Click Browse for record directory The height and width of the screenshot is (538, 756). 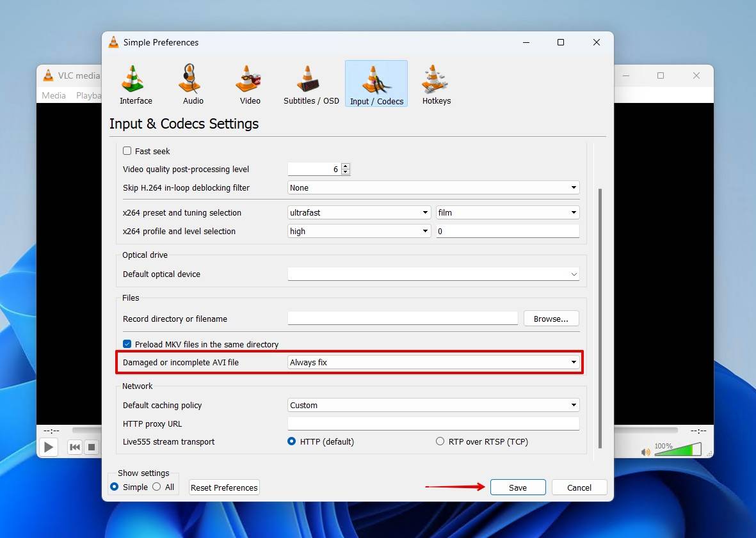click(x=551, y=319)
